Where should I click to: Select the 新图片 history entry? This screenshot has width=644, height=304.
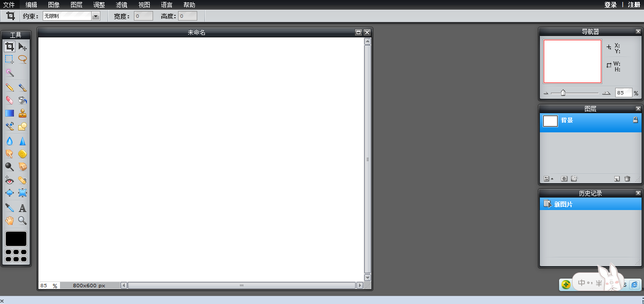click(x=590, y=204)
